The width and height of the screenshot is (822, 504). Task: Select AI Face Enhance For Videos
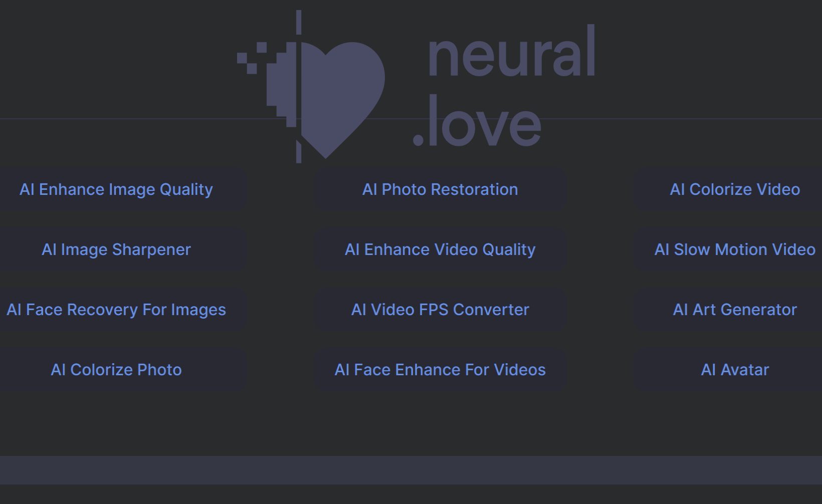coord(440,370)
